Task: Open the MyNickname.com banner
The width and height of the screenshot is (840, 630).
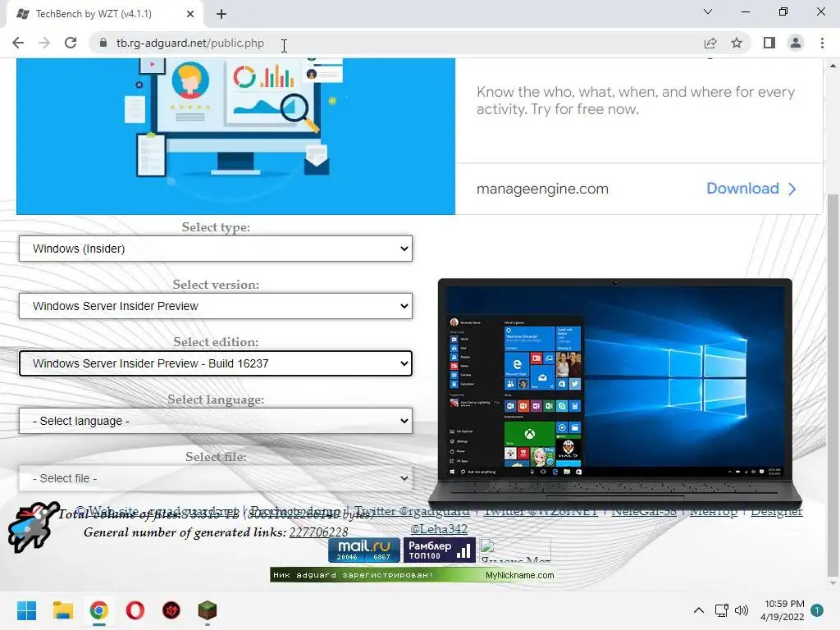Action: [413, 575]
